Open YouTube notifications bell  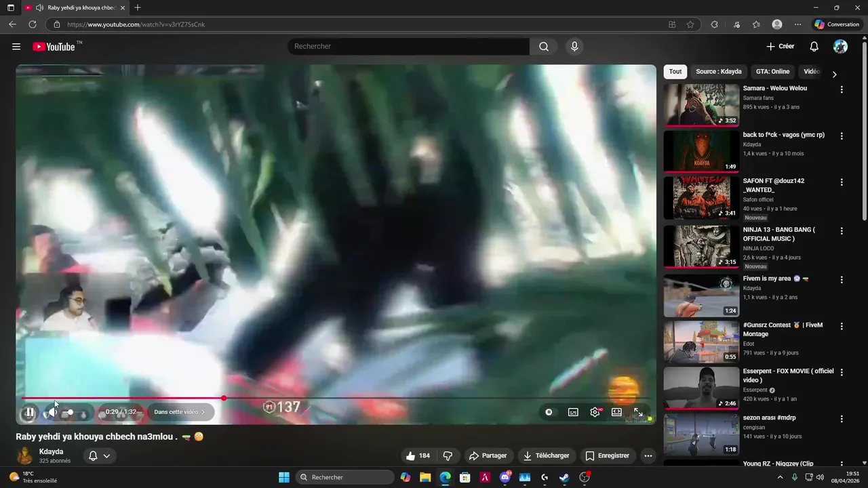click(814, 47)
